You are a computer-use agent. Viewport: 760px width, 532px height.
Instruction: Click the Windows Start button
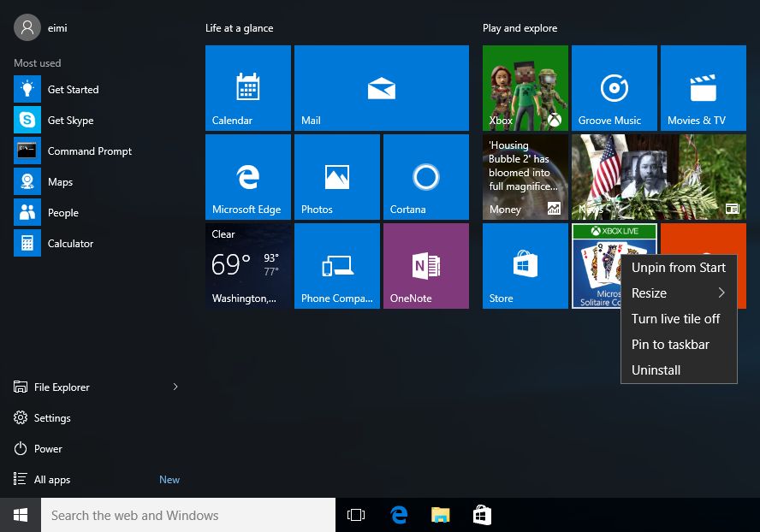click(21, 515)
